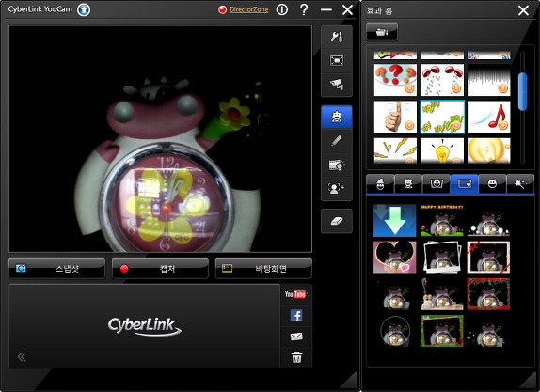The image size is (540, 392).
Task: Select the pencil drawing tool
Action: coord(337,140)
